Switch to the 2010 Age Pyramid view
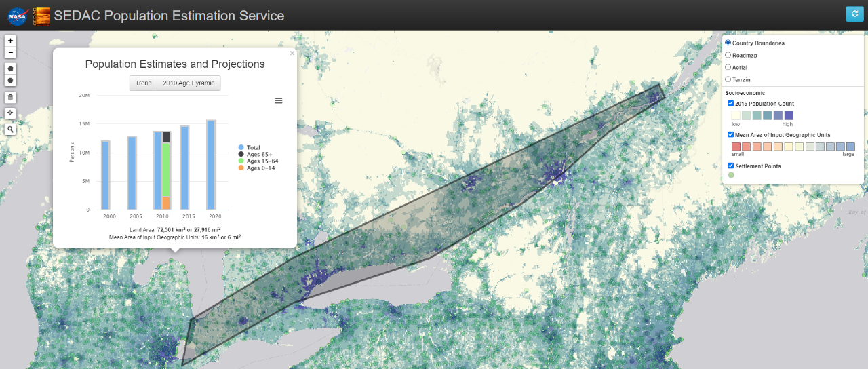Viewport: 868px width, 369px height. pos(189,83)
